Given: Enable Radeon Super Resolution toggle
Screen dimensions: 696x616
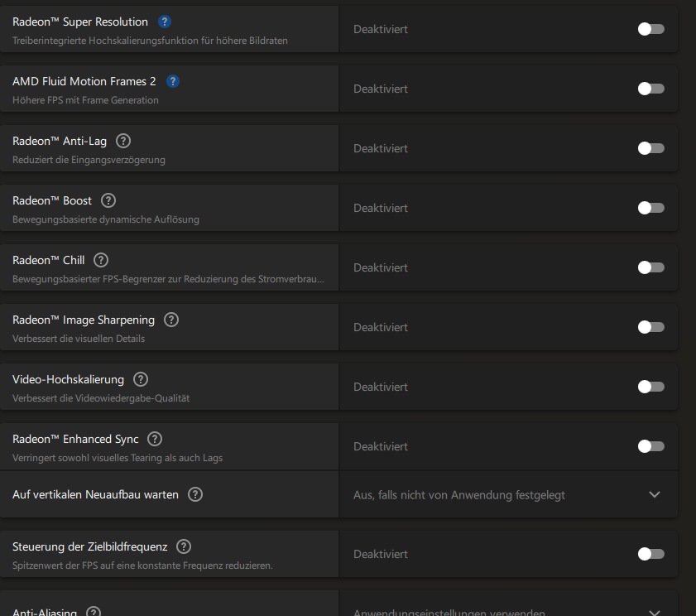Looking at the screenshot, I should click(x=651, y=29).
